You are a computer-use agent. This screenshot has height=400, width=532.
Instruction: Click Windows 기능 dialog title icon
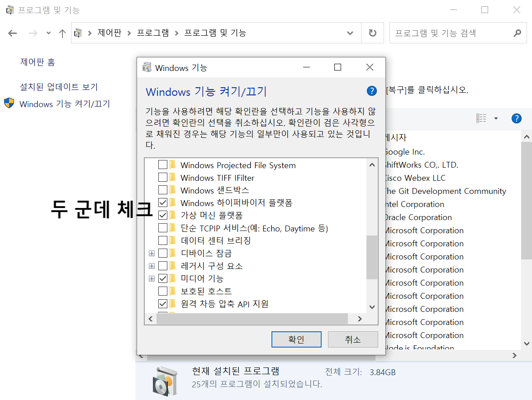tap(147, 67)
